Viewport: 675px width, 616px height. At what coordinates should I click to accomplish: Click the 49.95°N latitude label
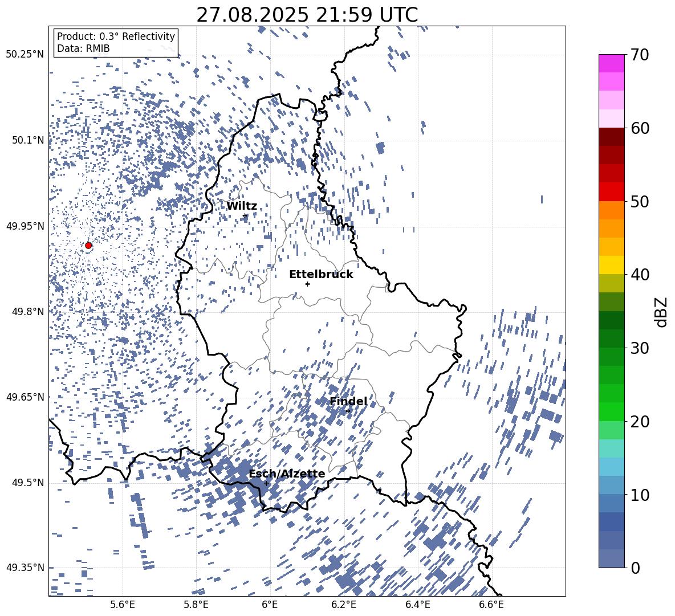pos(25,226)
